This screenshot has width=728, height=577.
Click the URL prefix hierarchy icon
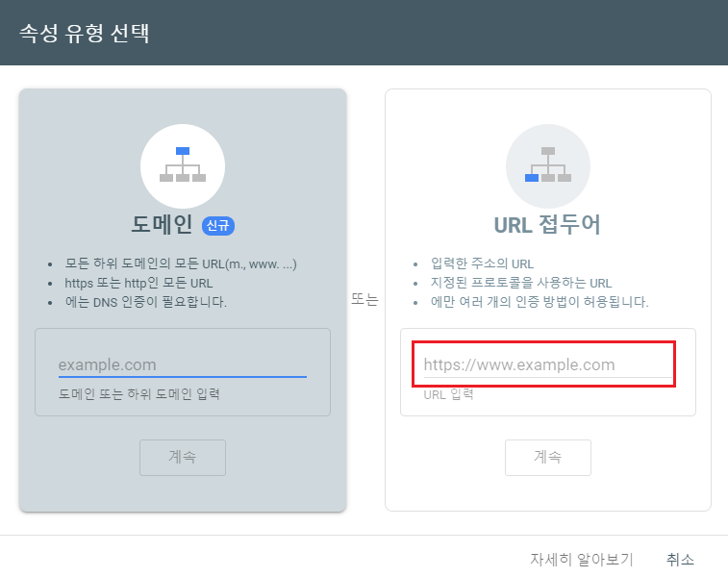548,165
